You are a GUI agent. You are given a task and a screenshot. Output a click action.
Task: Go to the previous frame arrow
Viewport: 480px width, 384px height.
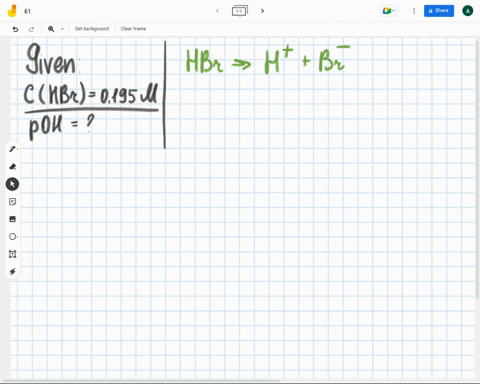coord(217,11)
